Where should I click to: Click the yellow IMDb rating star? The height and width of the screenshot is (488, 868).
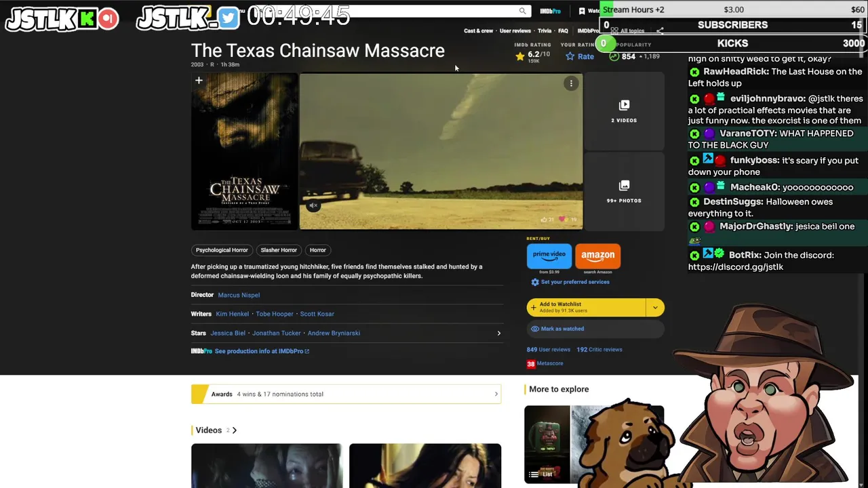pos(520,57)
